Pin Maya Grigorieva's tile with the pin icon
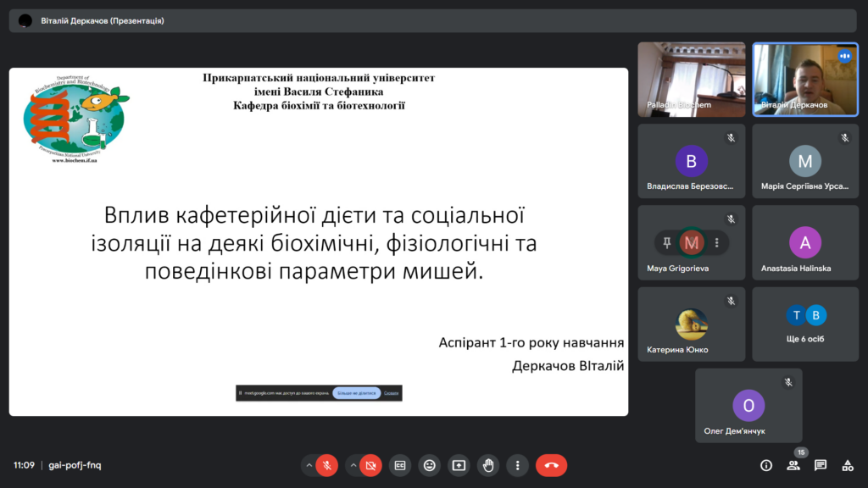Screen dimensions: 868x488 point(667,243)
